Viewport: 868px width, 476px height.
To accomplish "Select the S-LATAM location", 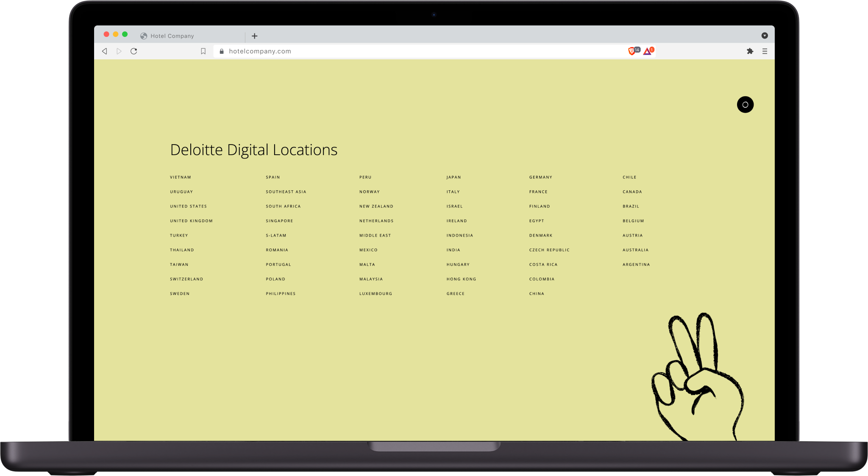I will [x=276, y=236].
